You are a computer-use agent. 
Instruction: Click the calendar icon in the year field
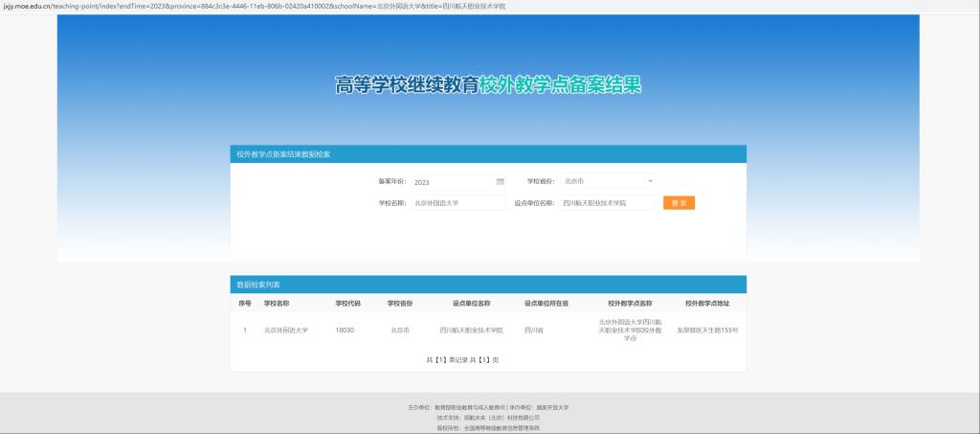[500, 181]
